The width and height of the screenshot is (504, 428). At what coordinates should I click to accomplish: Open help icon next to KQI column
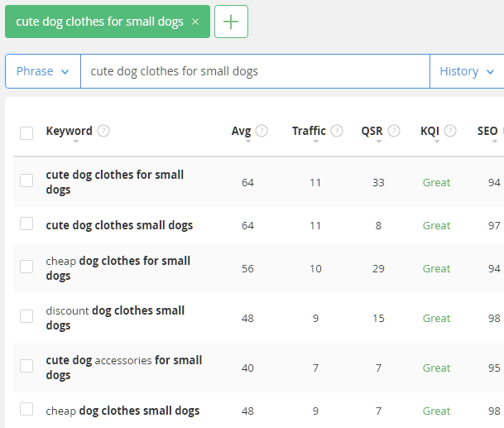(450, 131)
